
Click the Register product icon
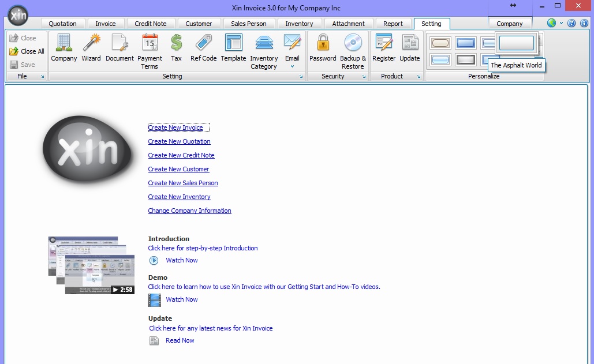click(384, 47)
